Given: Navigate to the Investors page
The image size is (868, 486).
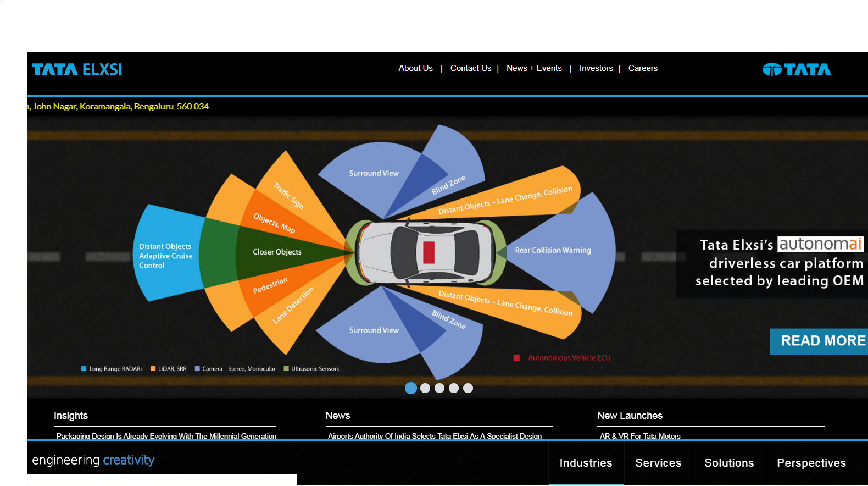Looking at the screenshot, I should (596, 68).
